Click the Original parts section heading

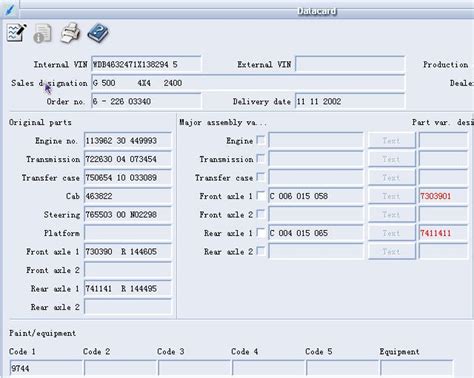[x=40, y=122]
